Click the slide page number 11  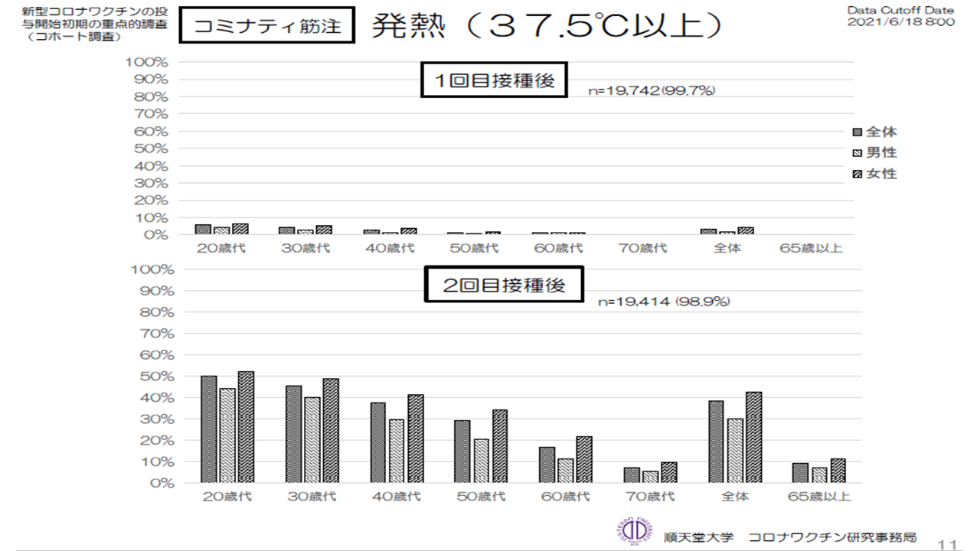click(x=947, y=543)
